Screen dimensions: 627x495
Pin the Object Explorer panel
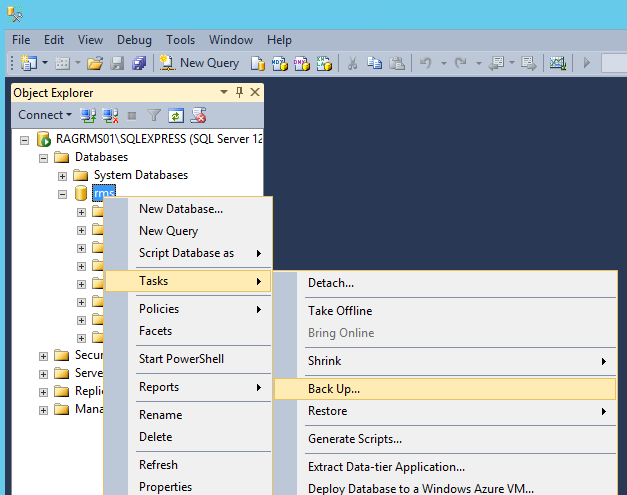239,92
